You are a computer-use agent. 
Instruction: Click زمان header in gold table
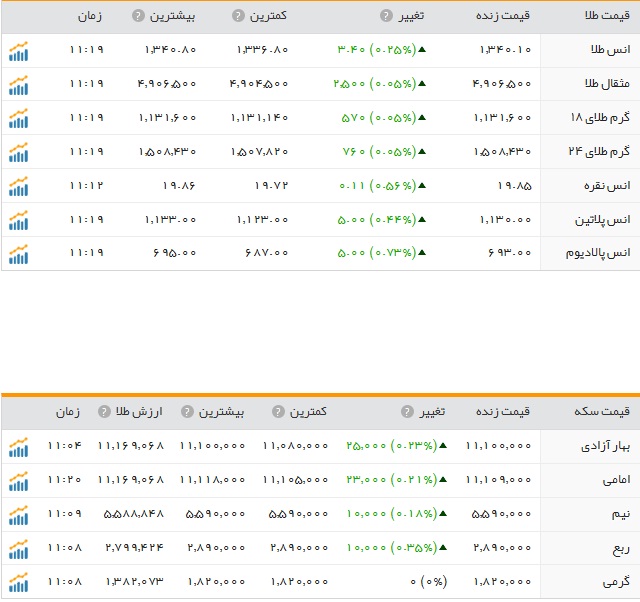point(90,16)
